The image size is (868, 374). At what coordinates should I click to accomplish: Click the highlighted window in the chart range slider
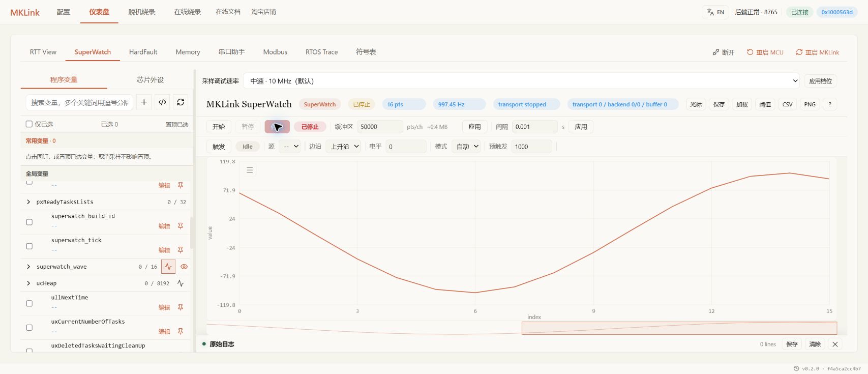679,328
